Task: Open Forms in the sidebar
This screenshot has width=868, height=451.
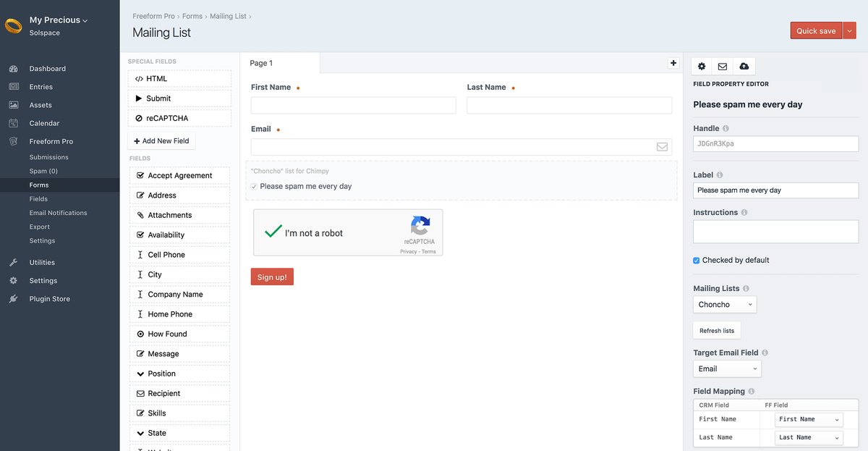Action: pyautogui.click(x=39, y=185)
